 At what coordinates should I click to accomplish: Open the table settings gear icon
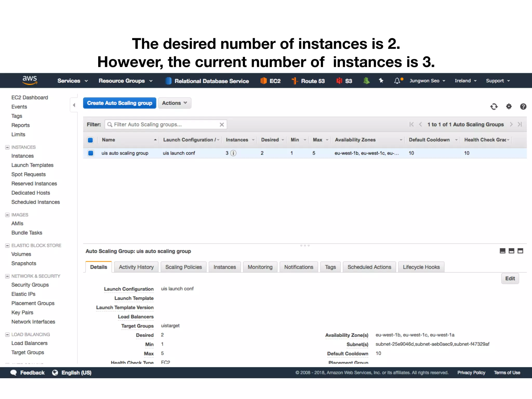[x=509, y=106]
